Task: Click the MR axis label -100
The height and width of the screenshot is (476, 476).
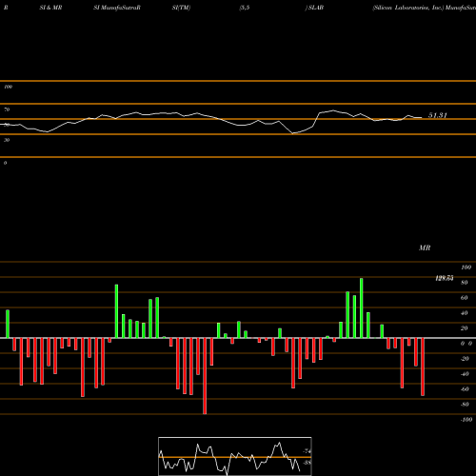Action: [x=466, y=420]
